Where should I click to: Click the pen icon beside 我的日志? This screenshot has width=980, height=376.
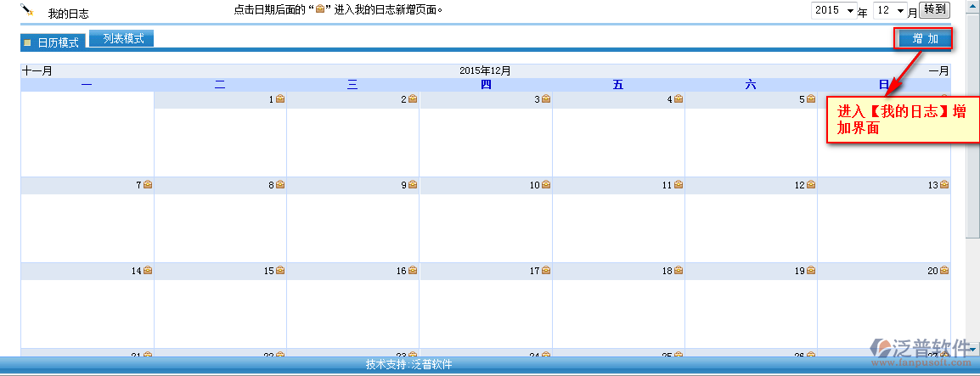(27, 10)
